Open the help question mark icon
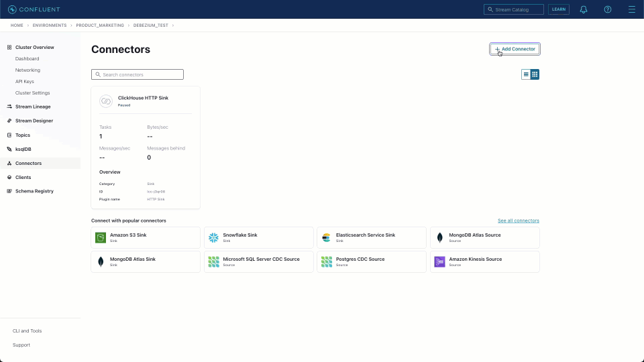This screenshot has height=362, width=644. coord(608,9)
